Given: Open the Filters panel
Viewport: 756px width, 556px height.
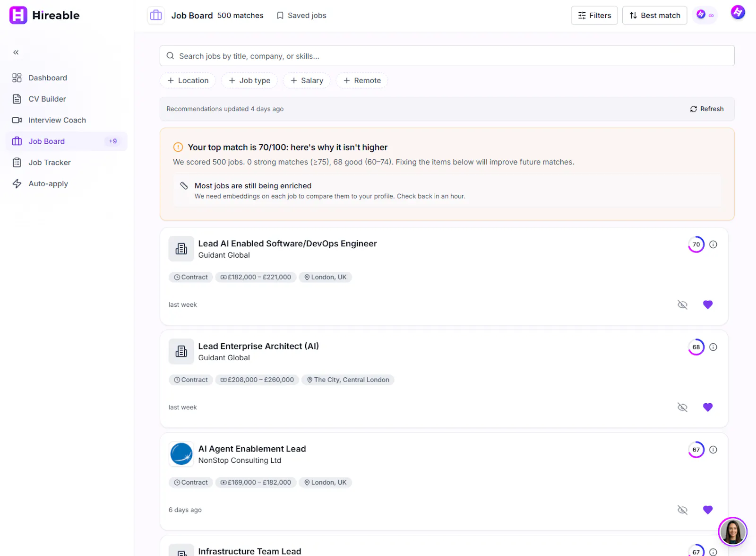Looking at the screenshot, I should coord(594,16).
